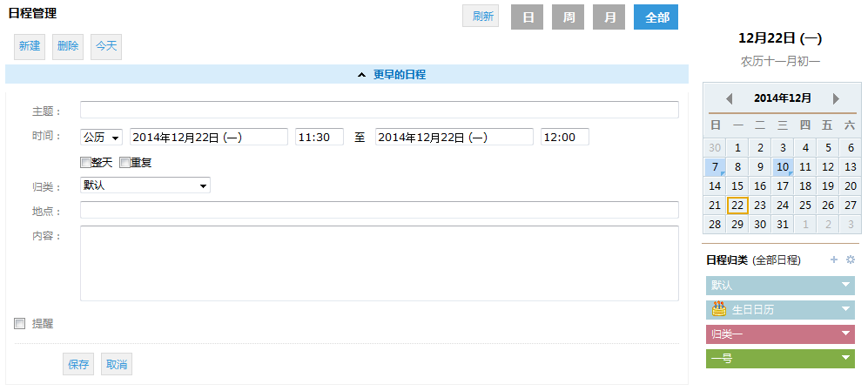Image resolution: width=868 pixels, height=391 pixels.
Task: Click the 保存 save button
Action: point(78,364)
